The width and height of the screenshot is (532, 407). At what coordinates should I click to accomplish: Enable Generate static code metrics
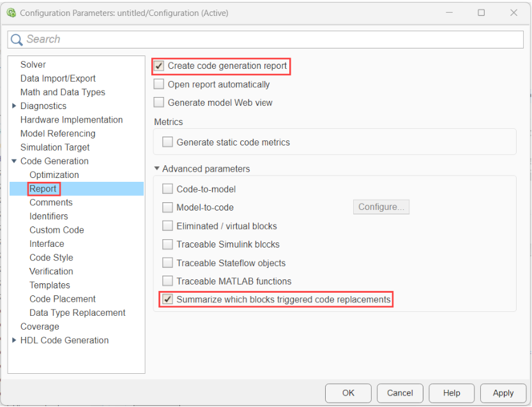point(167,141)
